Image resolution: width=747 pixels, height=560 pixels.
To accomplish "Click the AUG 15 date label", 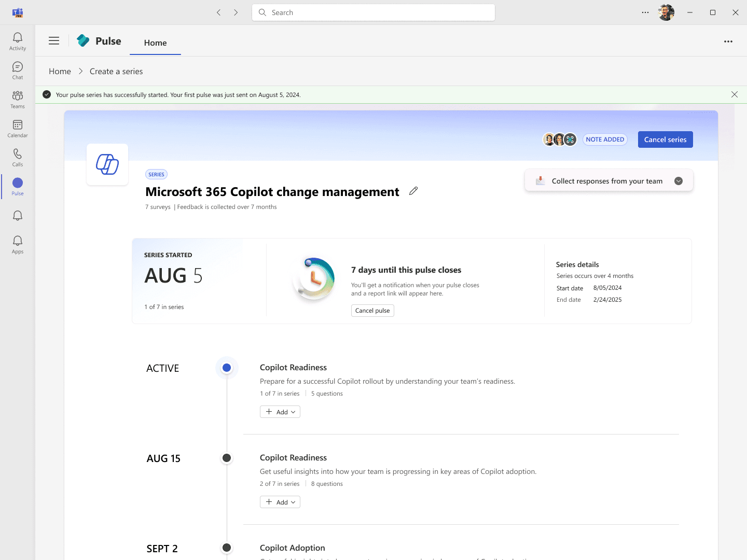I will click(x=163, y=458).
